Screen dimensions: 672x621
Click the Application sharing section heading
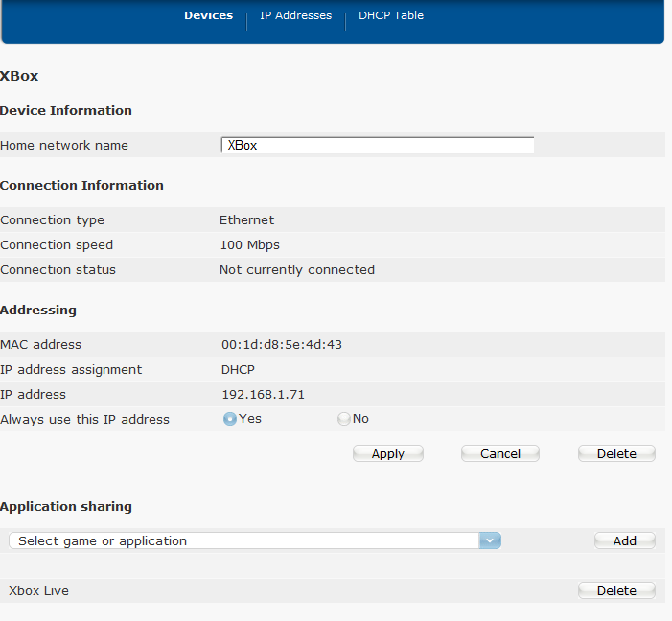(66, 506)
